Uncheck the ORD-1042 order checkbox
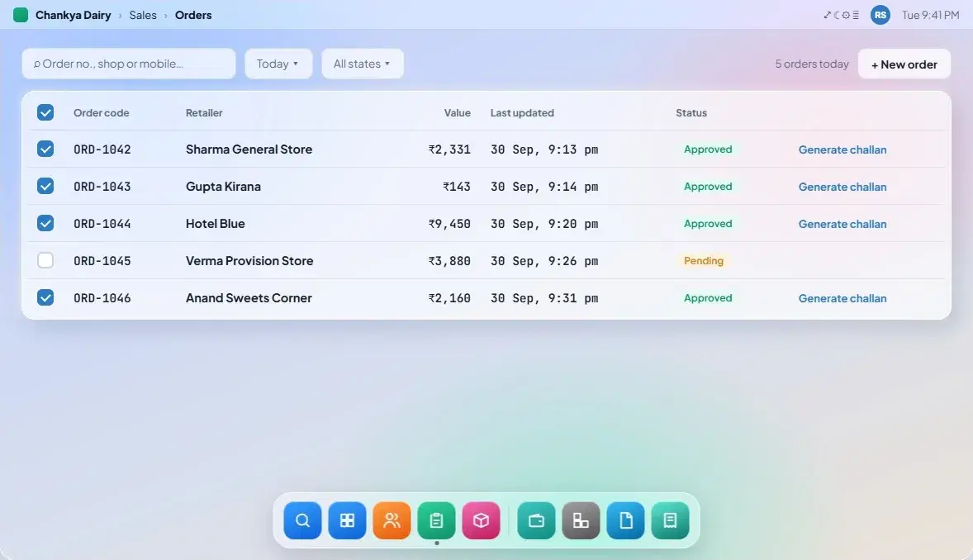The image size is (973, 560). 45,149
